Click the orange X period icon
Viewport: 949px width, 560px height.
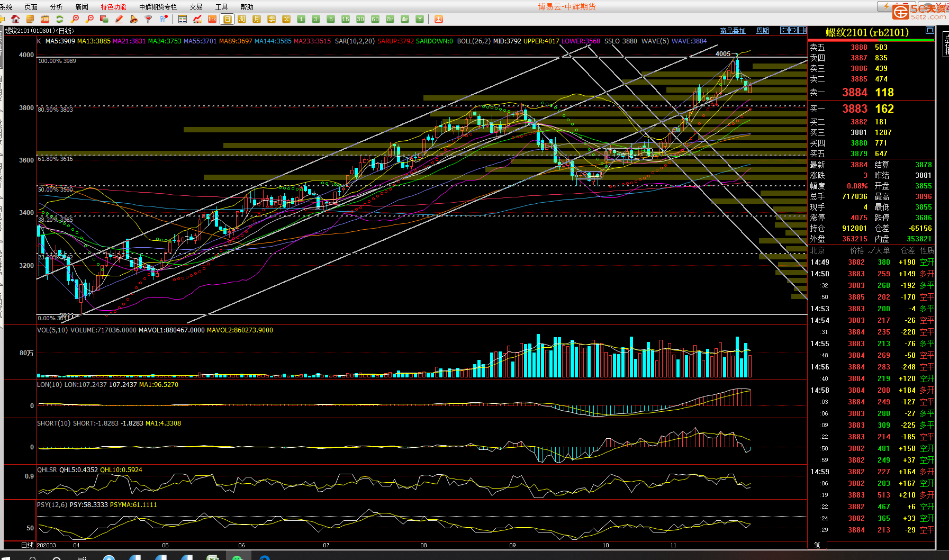286,19
